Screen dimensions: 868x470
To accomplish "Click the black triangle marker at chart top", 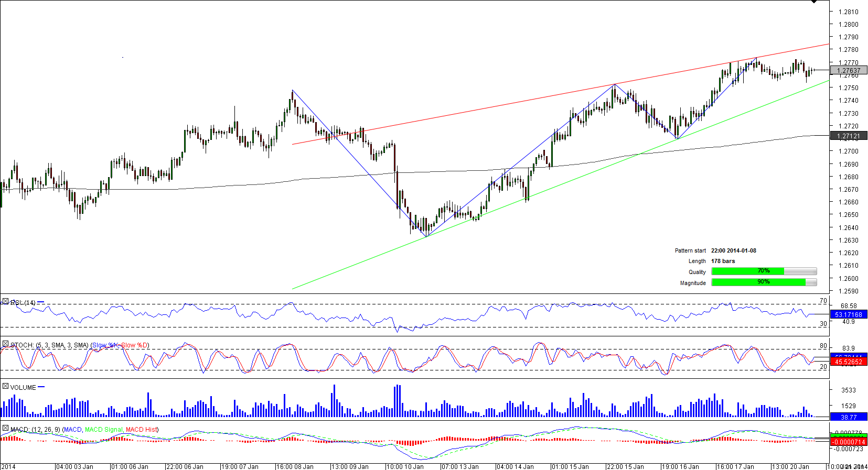I will point(814,2).
